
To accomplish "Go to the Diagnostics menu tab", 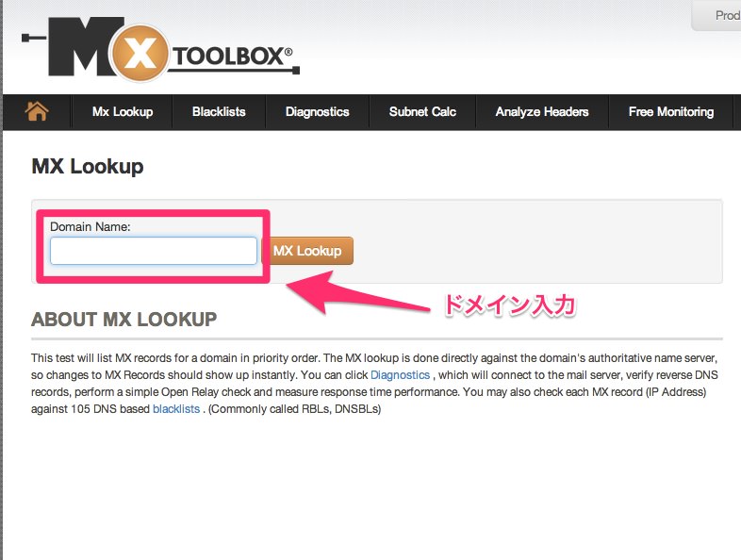I will click(x=317, y=112).
